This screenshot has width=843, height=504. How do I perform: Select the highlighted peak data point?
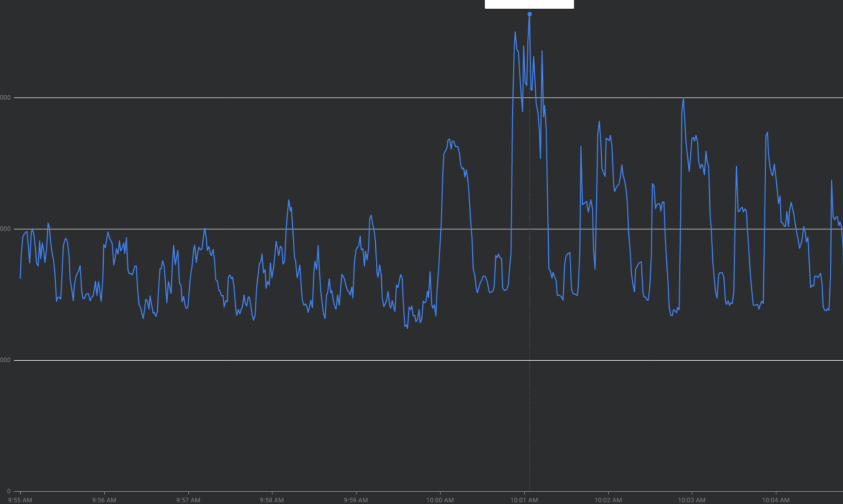click(x=529, y=13)
